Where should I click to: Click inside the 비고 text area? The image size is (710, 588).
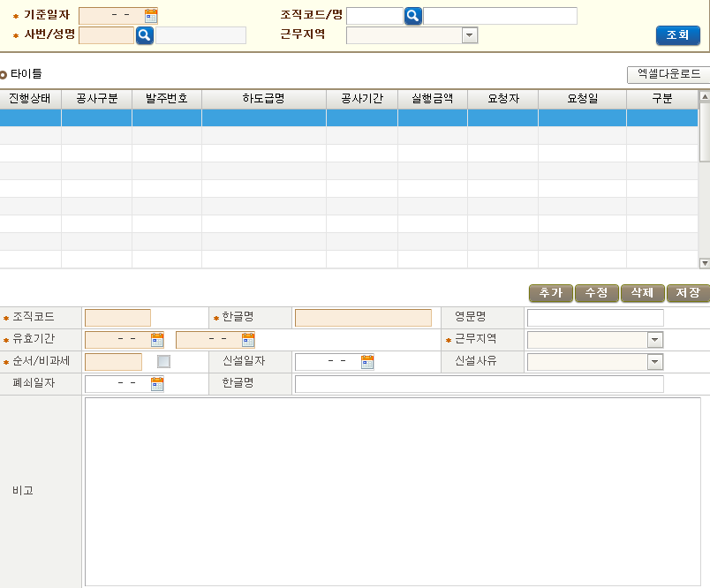point(393,492)
